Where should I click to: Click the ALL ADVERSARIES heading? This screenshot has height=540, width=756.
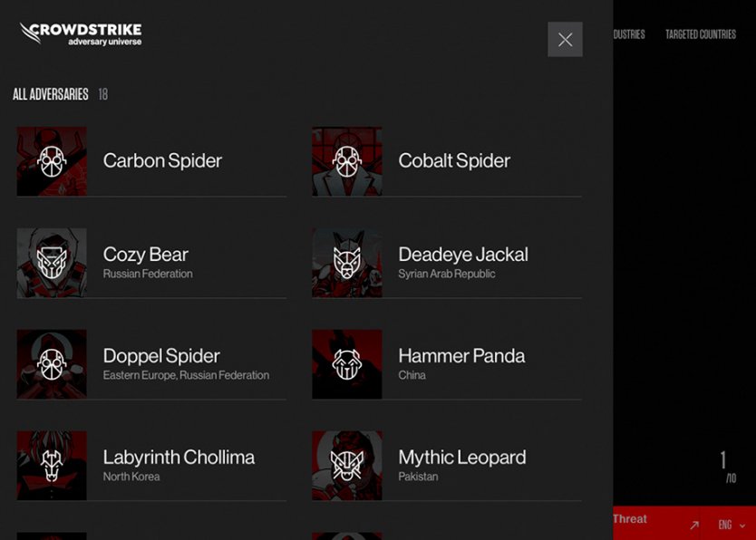pos(50,93)
